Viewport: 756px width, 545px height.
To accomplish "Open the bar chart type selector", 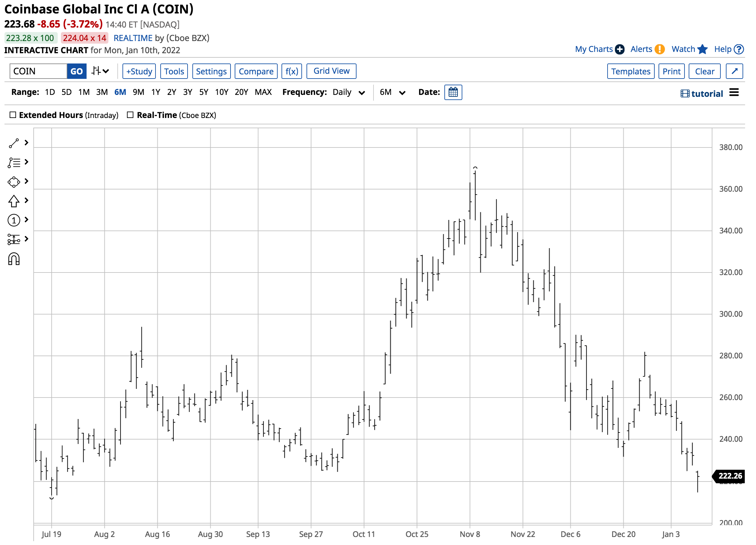I will point(100,71).
